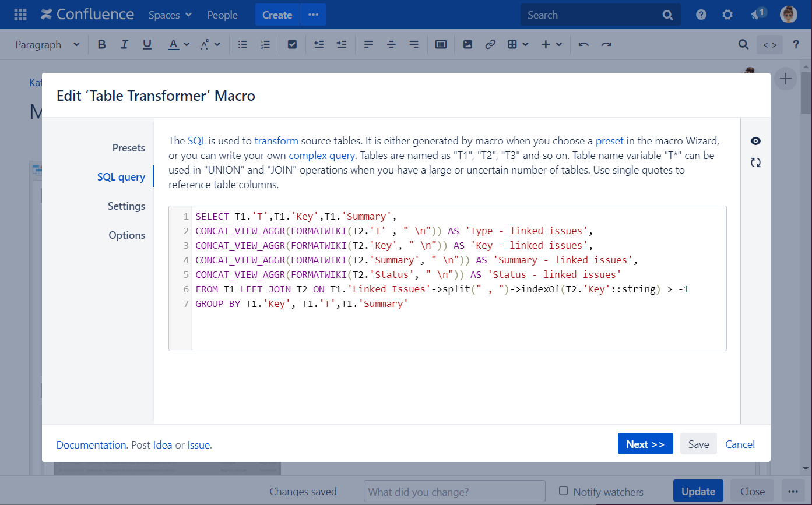The height and width of the screenshot is (505, 812).
Task: Enable the Notify watchers checkbox
Action: click(x=563, y=491)
